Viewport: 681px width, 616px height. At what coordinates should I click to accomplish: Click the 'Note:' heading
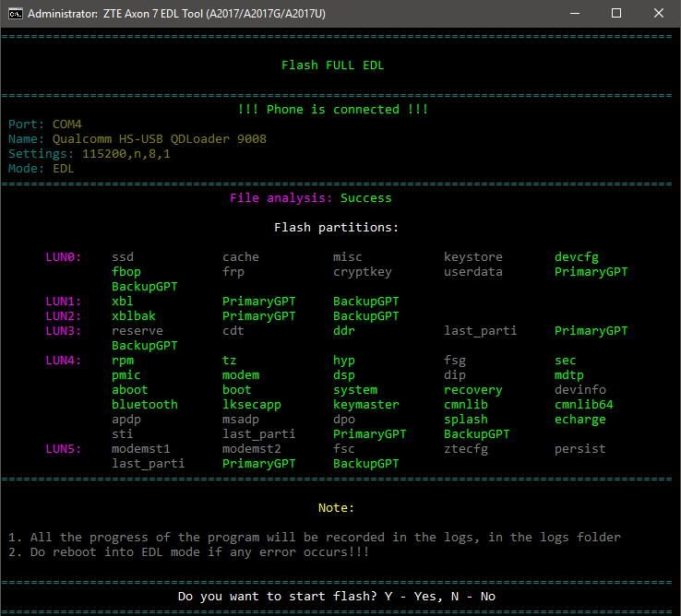point(336,508)
